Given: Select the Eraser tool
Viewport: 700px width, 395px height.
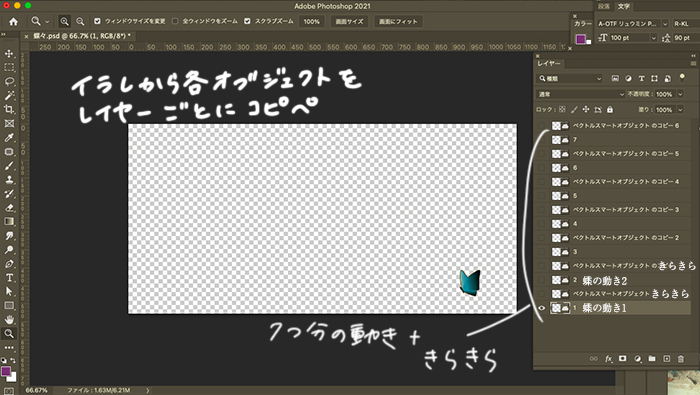Looking at the screenshot, I should pos(9,208).
